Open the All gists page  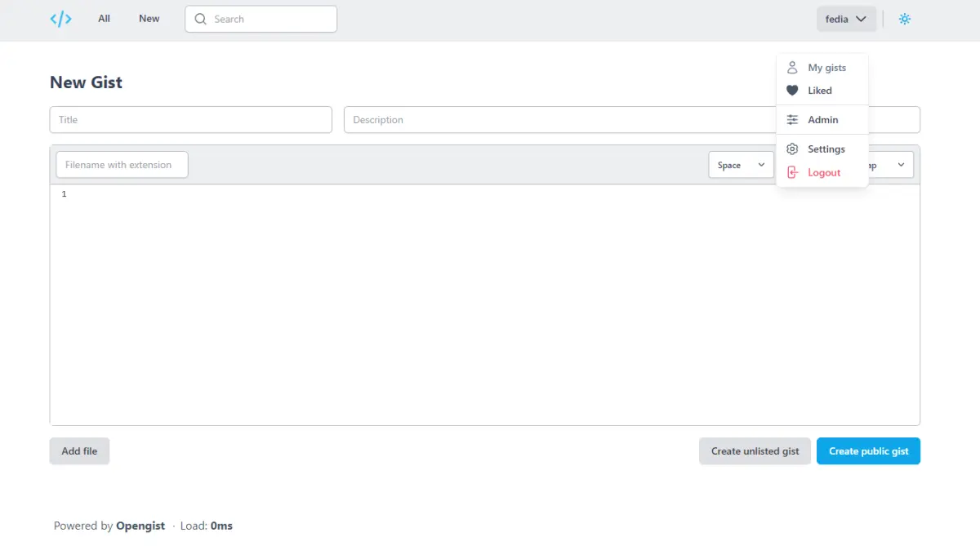tap(104, 19)
